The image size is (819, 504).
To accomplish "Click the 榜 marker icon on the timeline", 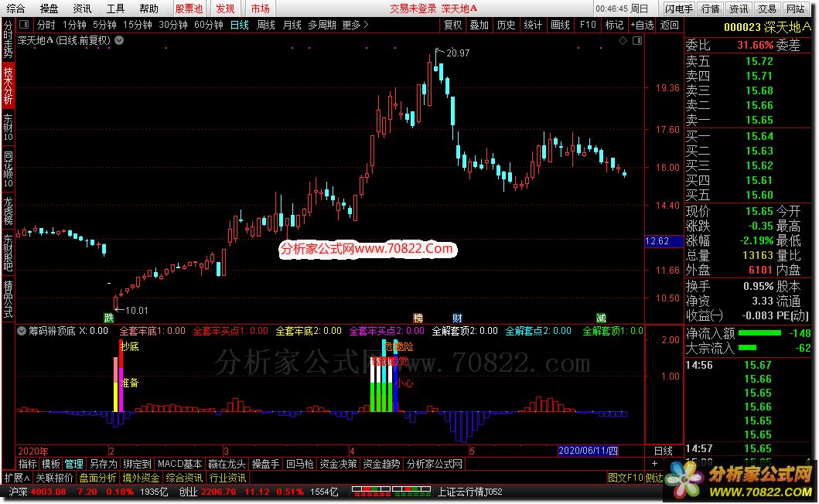I will tap(418, 318).
